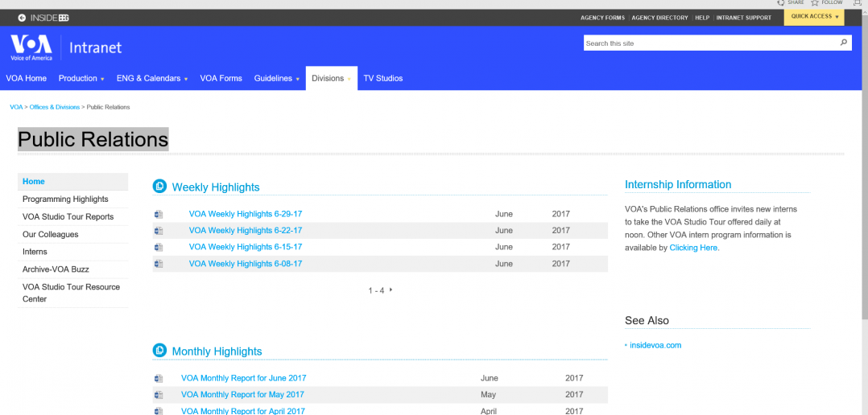Click the Monthly Highlights section icon

(159, 351)
